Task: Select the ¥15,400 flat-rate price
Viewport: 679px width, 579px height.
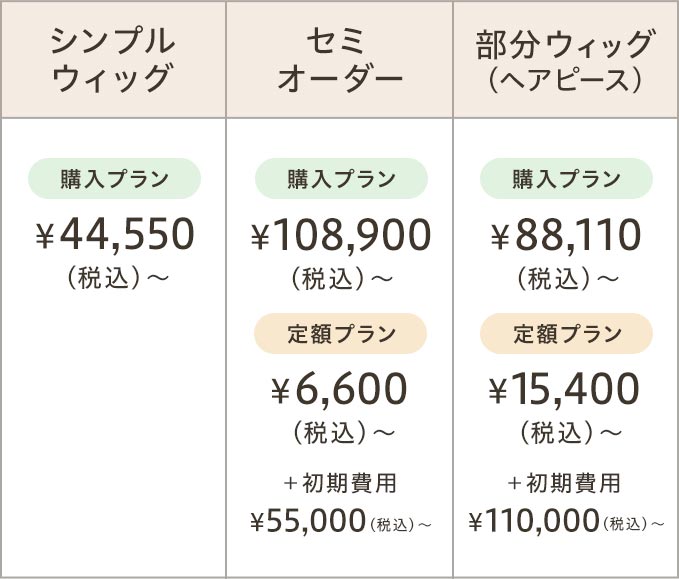Action: click(566, 389)
